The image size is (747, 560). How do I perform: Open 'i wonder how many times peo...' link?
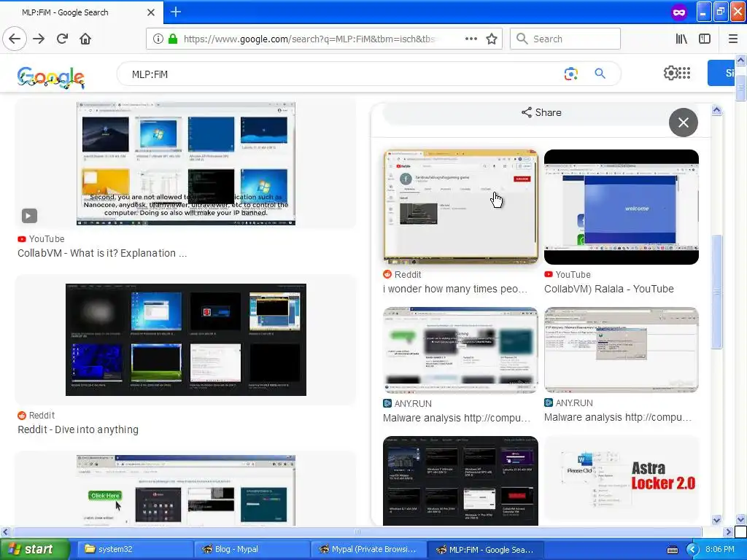click(x=455, y=289)
